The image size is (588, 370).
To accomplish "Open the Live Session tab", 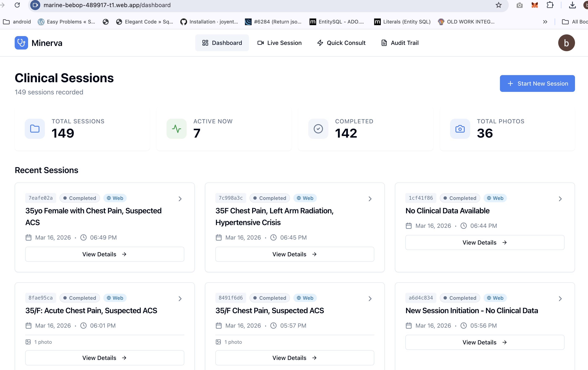I will pos(280,43).
